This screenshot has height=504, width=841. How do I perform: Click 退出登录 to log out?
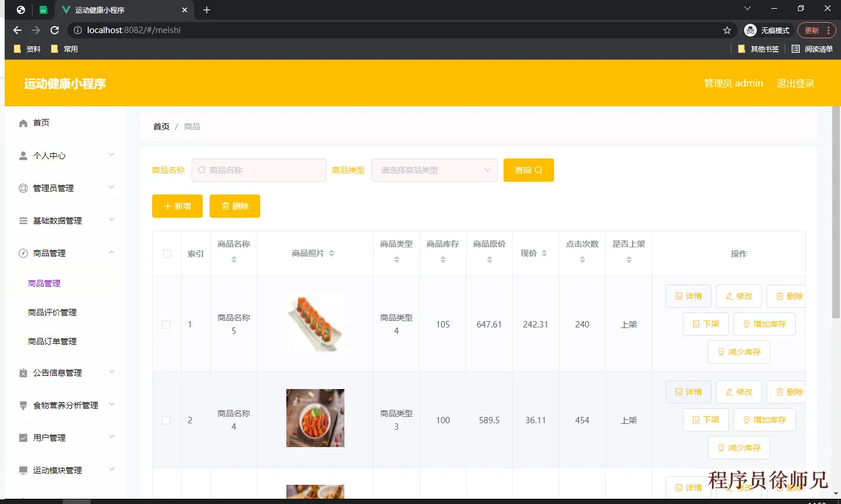(796, 84)
